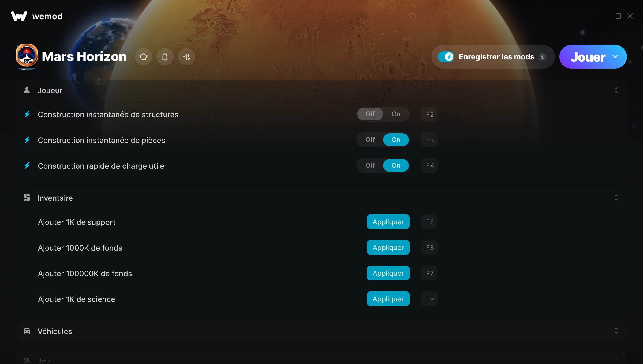This screenshot has width=643, height=364.
Task: Click the Mars Horizon game thumbnail
Action: pyautogui.click(x=27, y=56)
